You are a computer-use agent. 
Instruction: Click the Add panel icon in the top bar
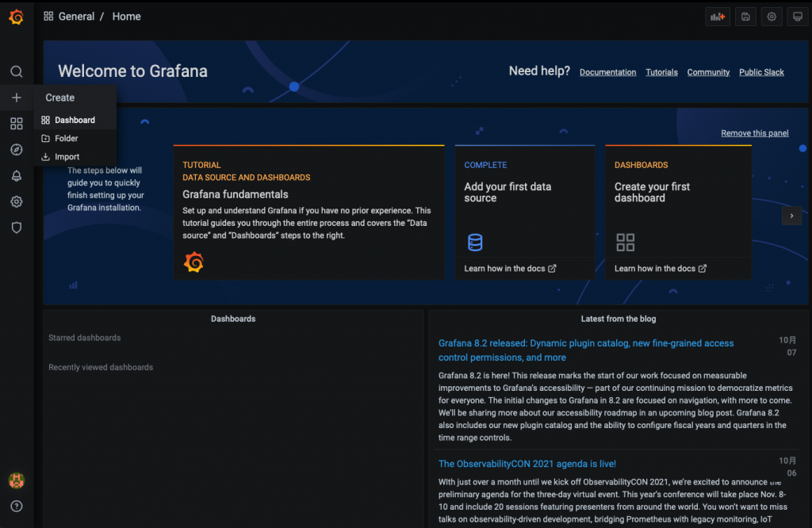click(x=718, y=17)
